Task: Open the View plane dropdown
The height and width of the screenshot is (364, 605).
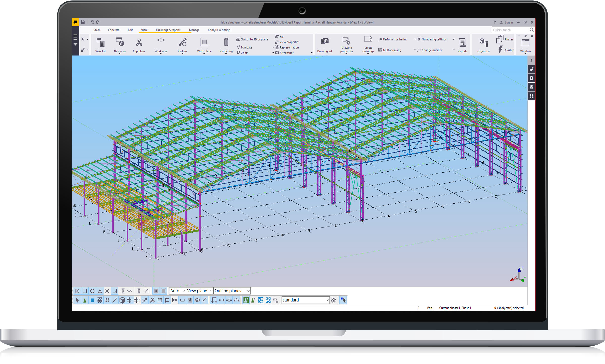Action: click(200, 291)
